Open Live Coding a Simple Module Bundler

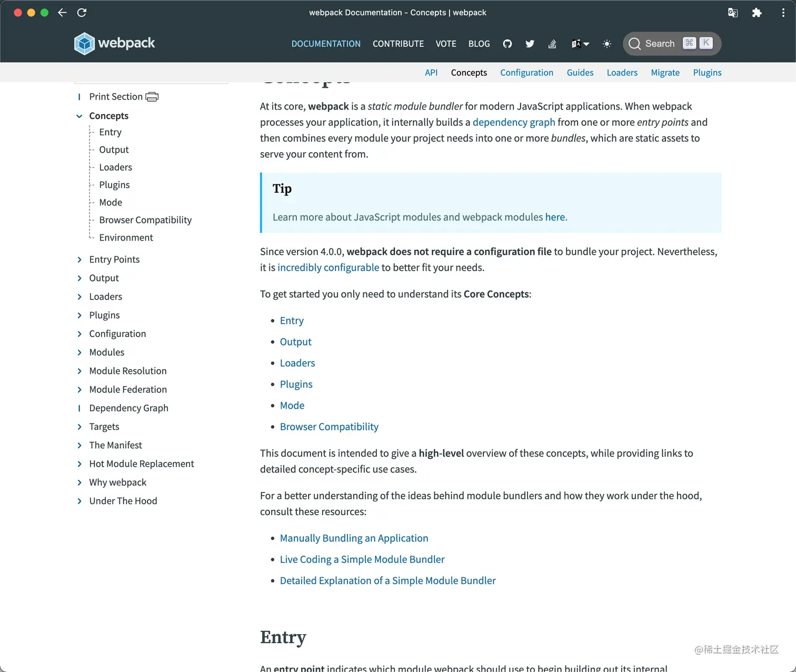tap(362, 559)
